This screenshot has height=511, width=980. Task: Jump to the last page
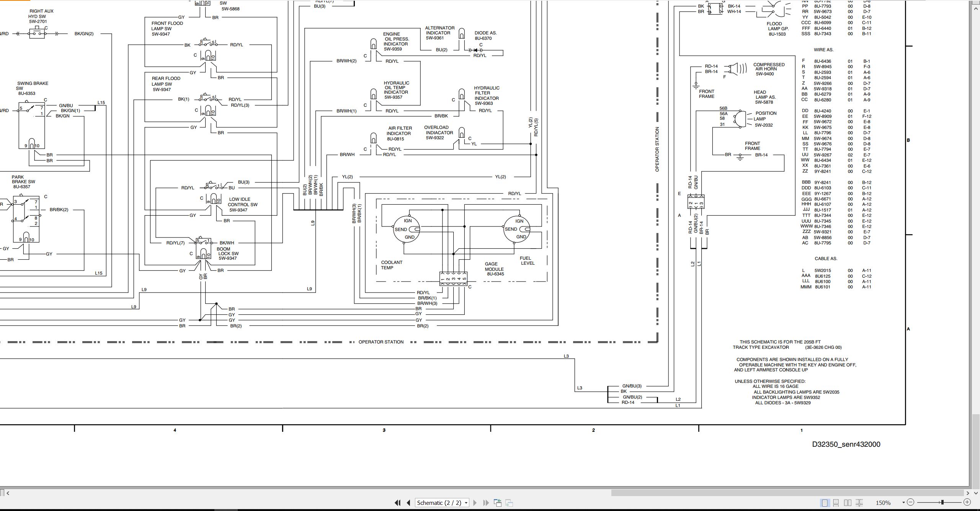coord(486,503)
